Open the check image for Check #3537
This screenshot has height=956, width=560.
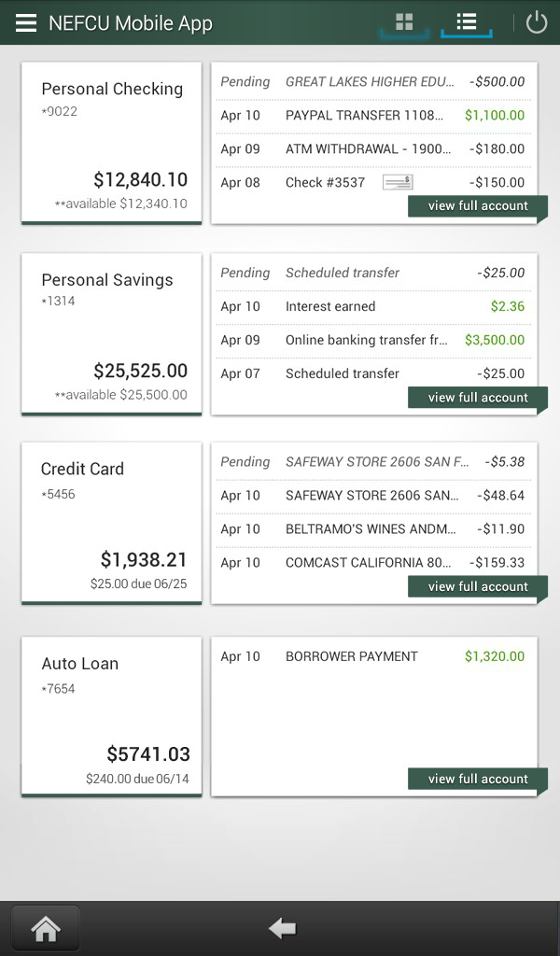397,181
